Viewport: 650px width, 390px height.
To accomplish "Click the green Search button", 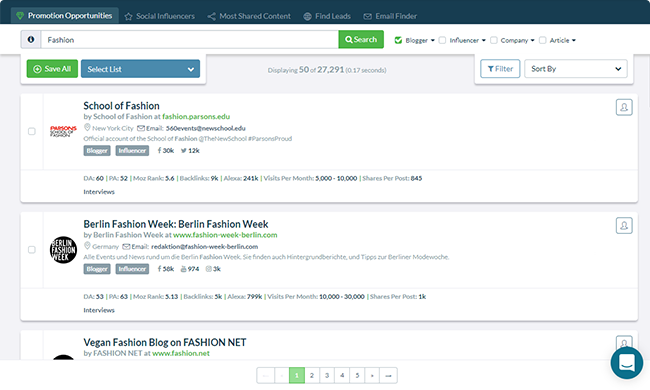I will click(x=361, y=39).
